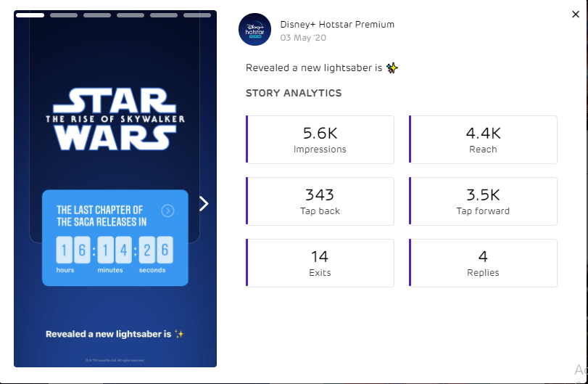Click the 03 May '20 post date

pos(303,38)
